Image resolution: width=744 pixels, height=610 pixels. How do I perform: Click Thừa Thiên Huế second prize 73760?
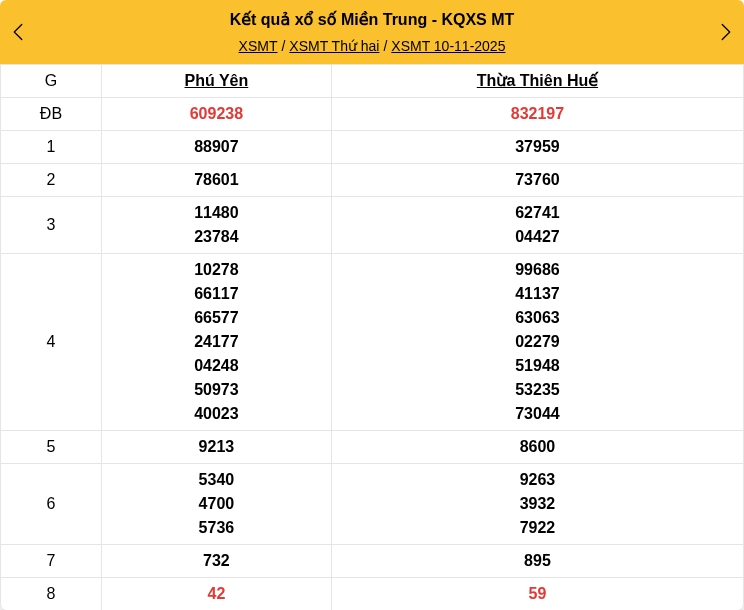pyautogui.click(x=537, y=180)
